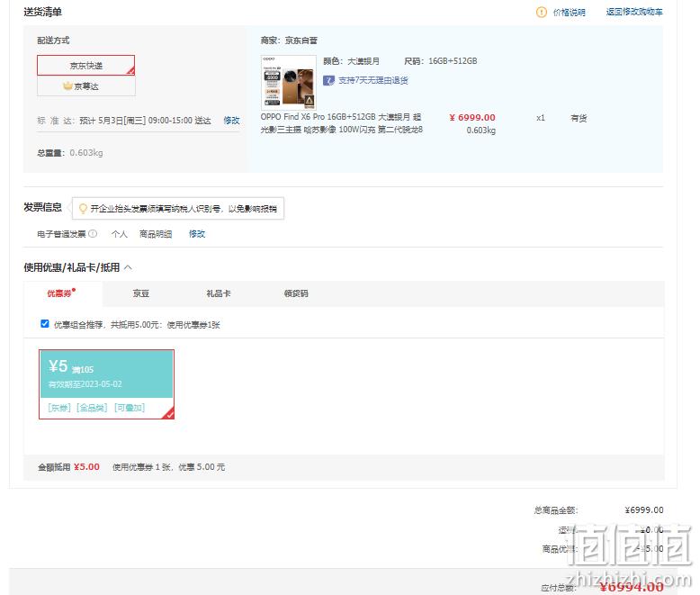Image resolution: width=700 pixels, height=595 pixels.
Task: Click the 有货 stock status
Action: pyautogui.click(x=579, y=119)
